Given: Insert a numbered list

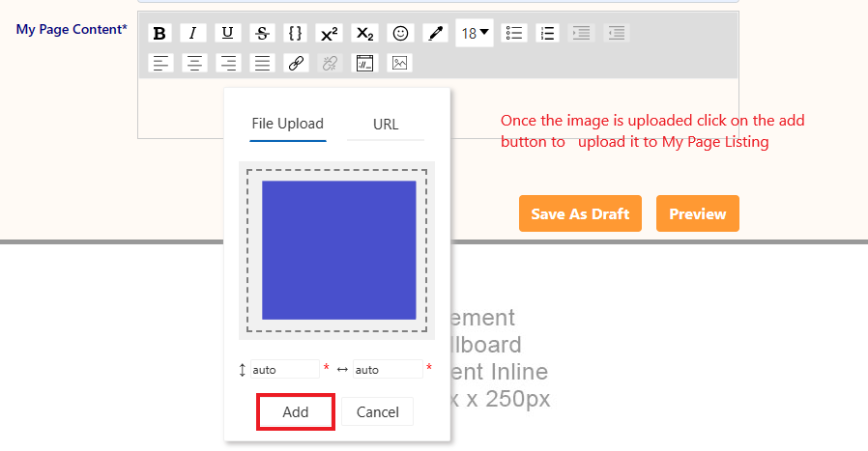Looking at the screenshot, I should [548, 33].
